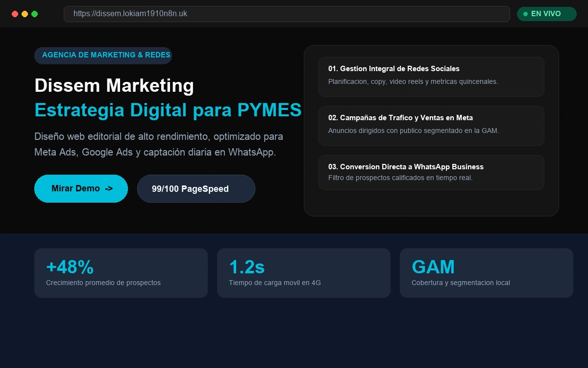Click the Anuncios dirigidos con publico segmentado text
This screenshot has width=588, height=368.
coord(414,131)
